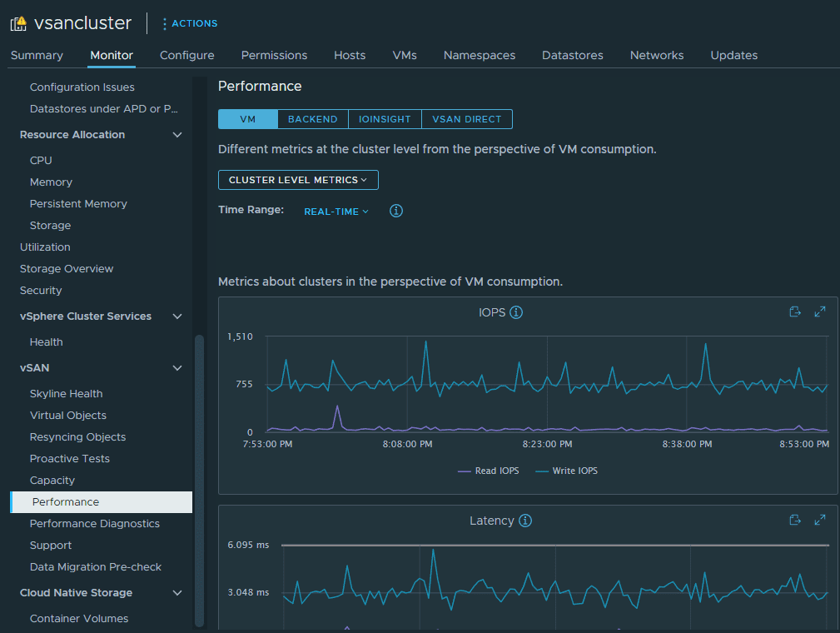
Task: Collapse the Resource Allocation section
Action: [176, 135]
